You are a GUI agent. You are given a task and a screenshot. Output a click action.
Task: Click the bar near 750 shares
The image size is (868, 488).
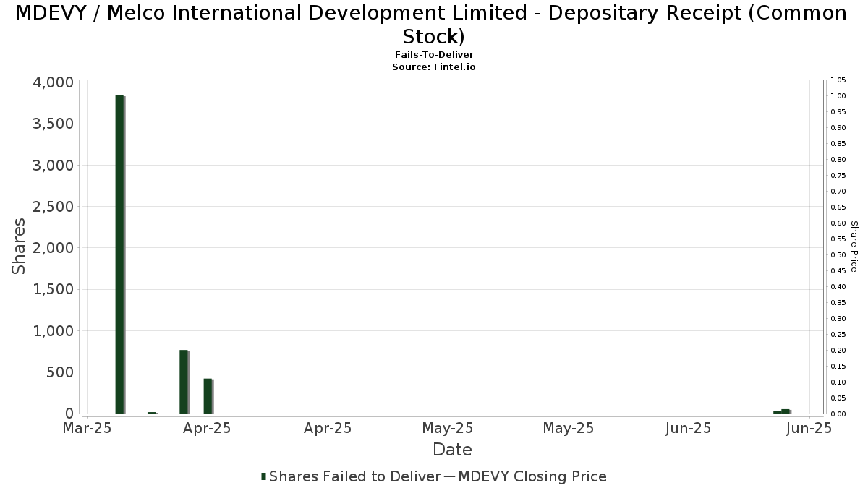point(184,382)
